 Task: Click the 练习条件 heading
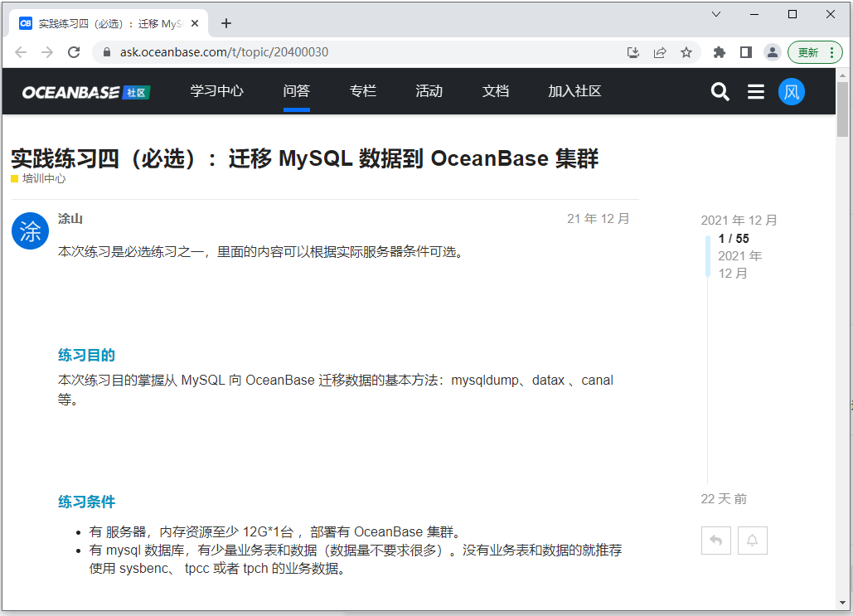[x=86, y=502]
